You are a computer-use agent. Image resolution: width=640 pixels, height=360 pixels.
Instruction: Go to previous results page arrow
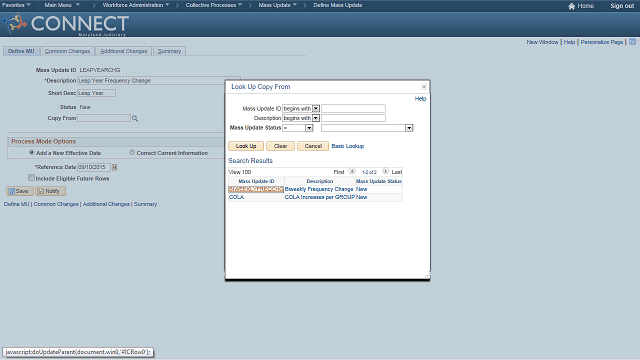352,171
